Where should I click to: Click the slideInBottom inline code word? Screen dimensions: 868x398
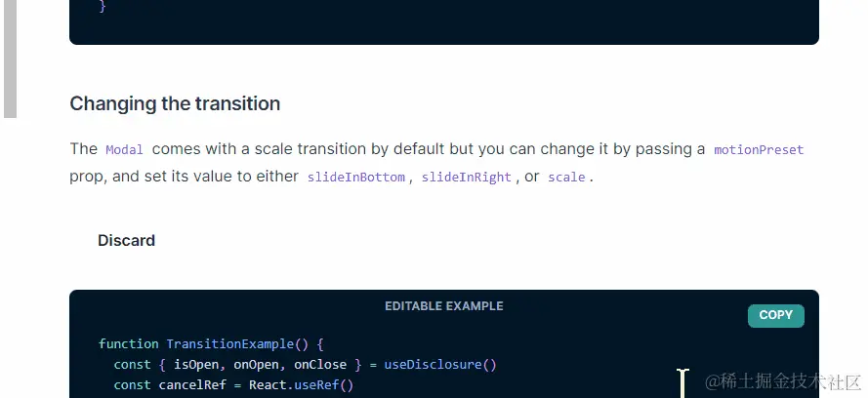356,178
